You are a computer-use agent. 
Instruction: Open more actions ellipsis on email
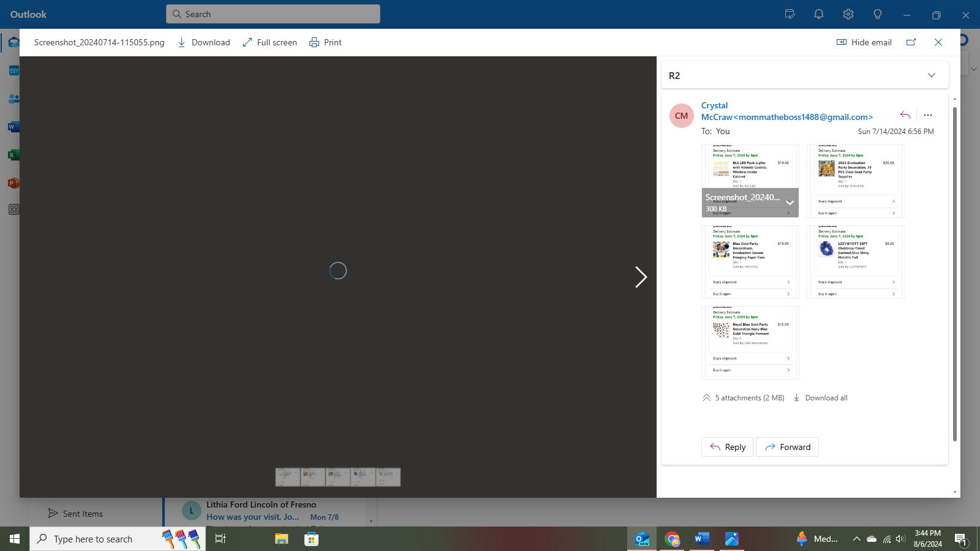tap(928, 115)
